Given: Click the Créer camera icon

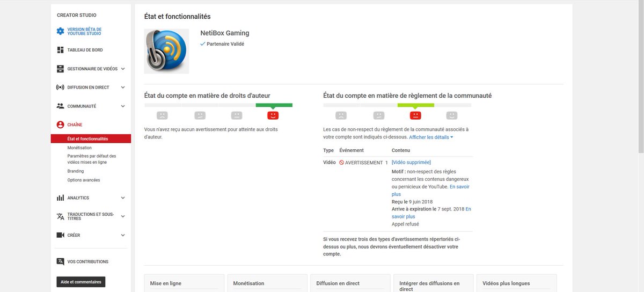Looking at the screenshot, I should pos(61,235).
